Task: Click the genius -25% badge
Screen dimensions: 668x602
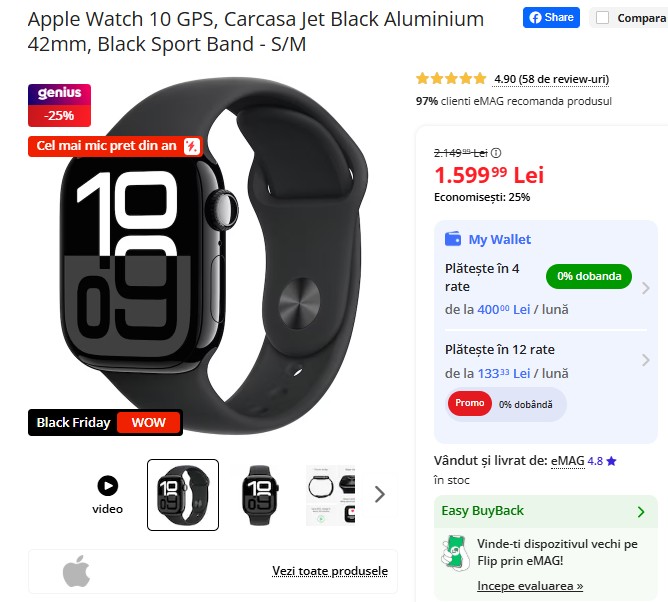Action: point(59,105)
